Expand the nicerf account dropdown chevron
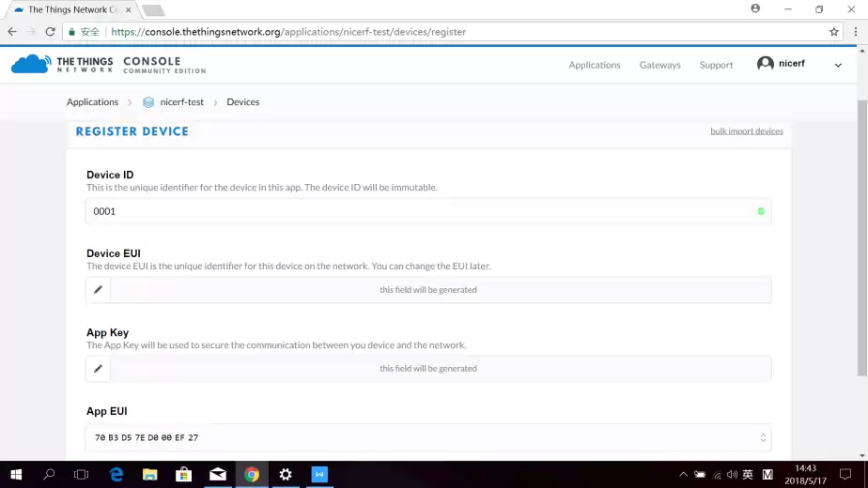 838,65
